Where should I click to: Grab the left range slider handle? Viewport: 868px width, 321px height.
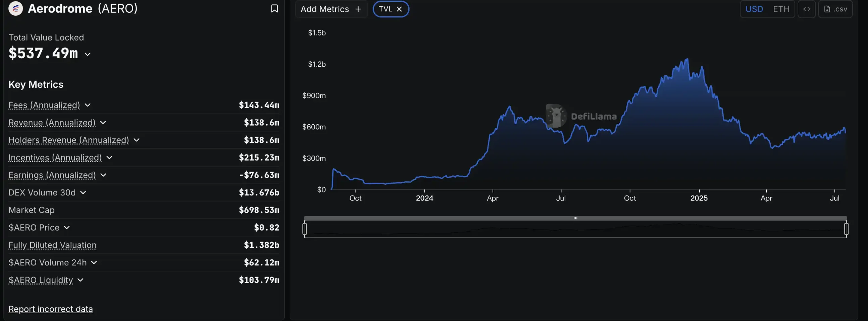tap(305, 229)
